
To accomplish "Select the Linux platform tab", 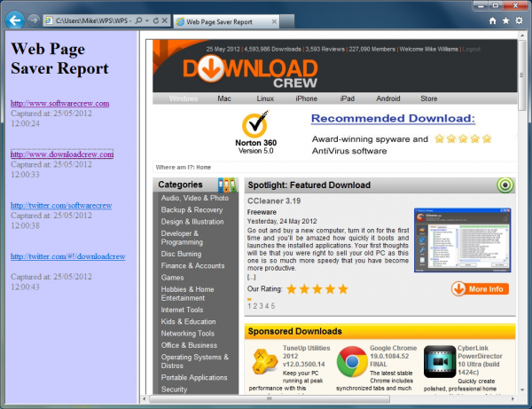I will 265,98.
